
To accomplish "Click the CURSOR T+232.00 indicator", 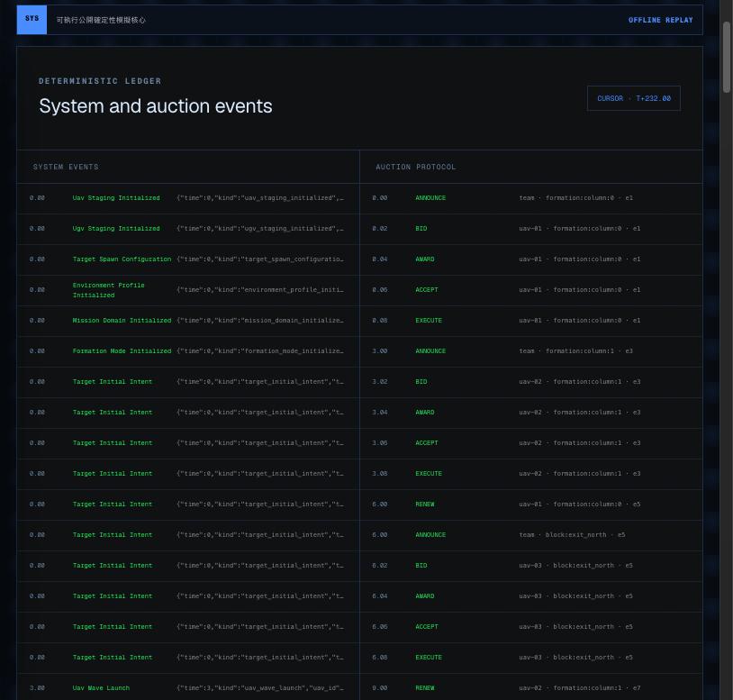I will pos(633,98).
